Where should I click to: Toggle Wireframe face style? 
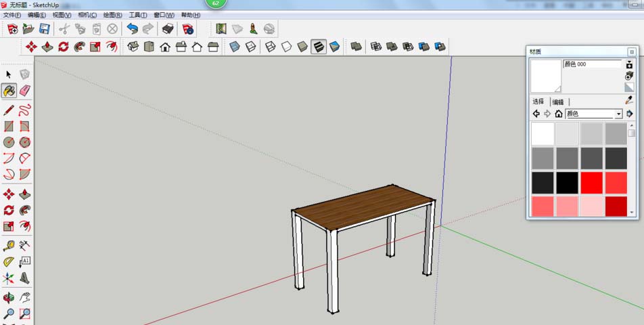[x=271, y=47]
